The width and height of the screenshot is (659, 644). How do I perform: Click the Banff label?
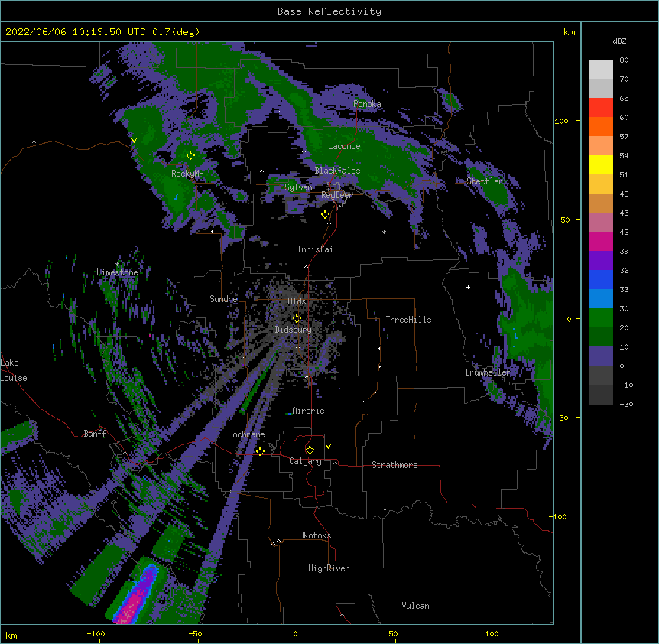point(95,434)
